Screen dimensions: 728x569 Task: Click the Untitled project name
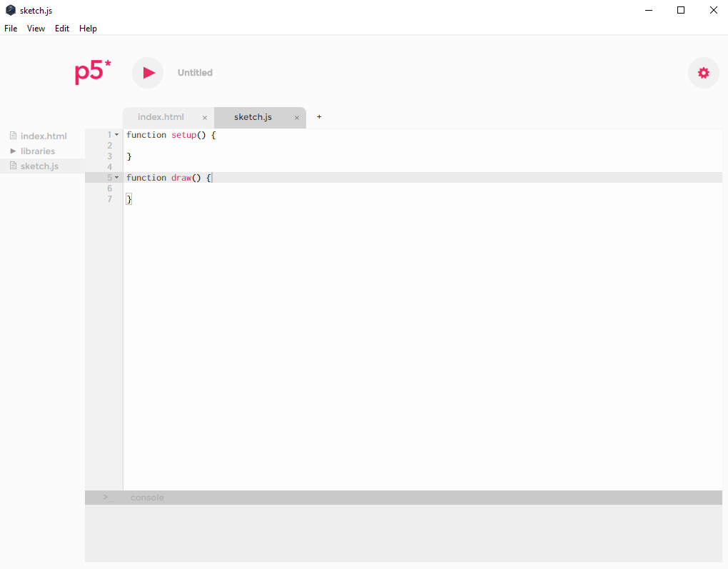[195, 73]
